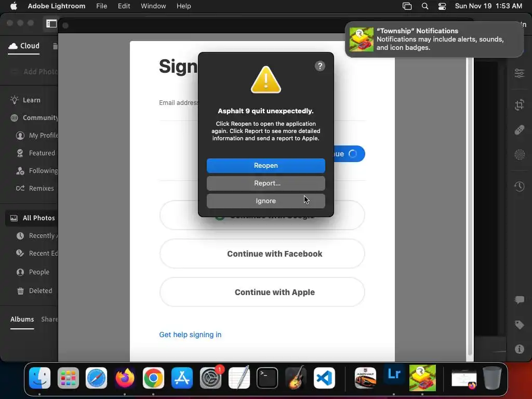Switch to the Shared tab
This screenshot has width=532, height=399.
(x=49, y=320)
